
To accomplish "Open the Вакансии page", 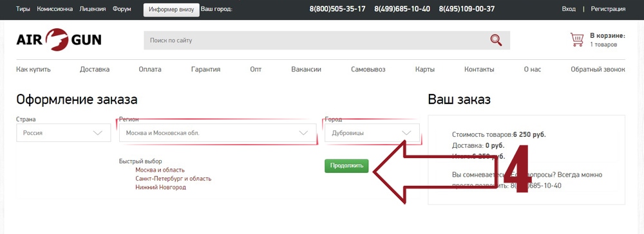I will [306, 69].
